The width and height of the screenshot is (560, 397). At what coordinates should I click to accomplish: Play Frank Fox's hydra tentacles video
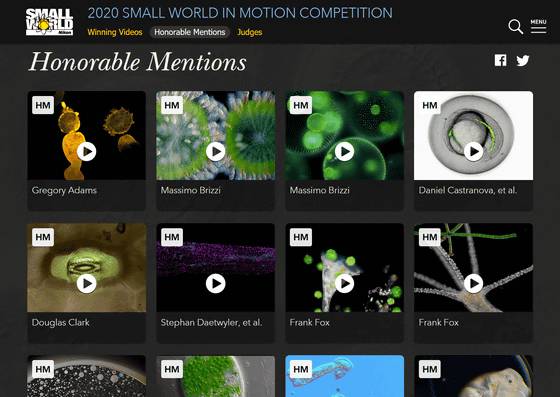[x=474, y=284]
